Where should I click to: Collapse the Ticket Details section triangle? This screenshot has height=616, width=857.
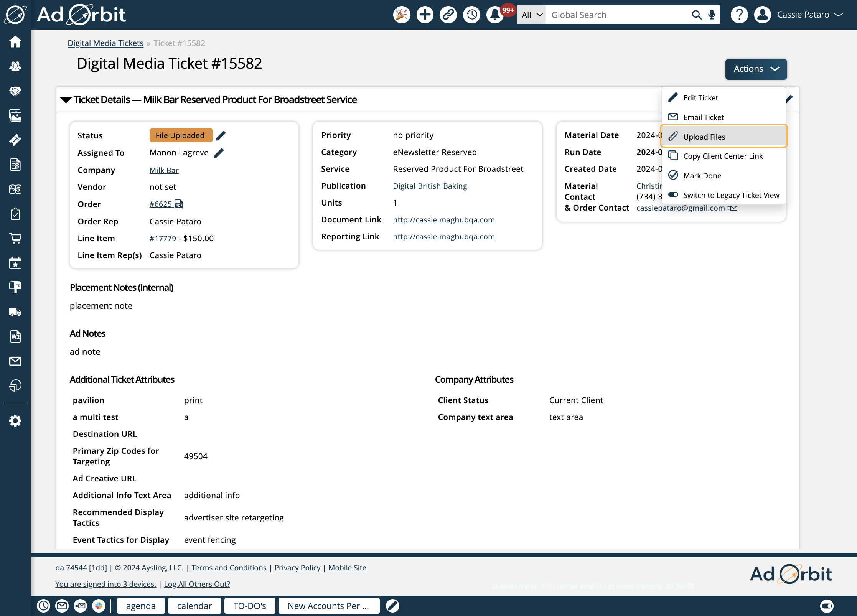[66, 100]
